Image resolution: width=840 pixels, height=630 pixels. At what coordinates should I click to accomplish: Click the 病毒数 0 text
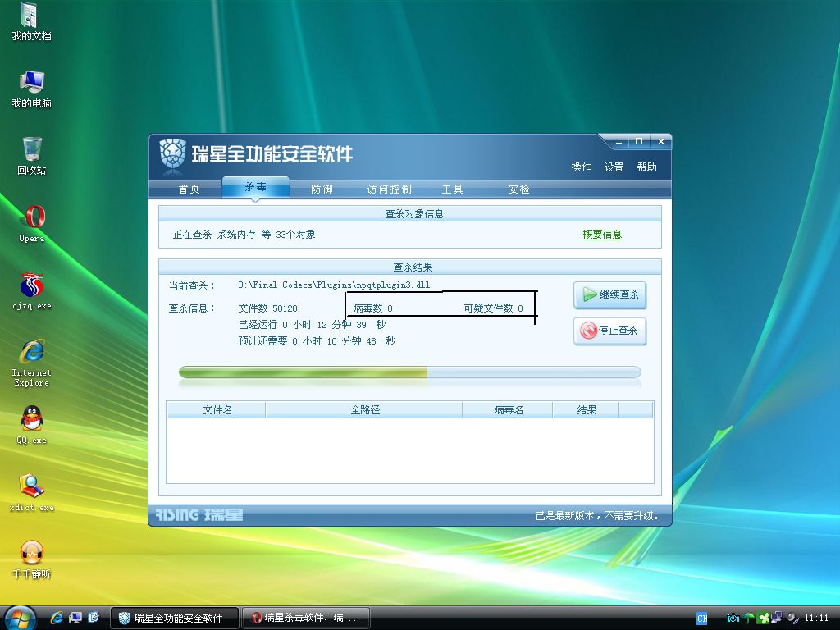[x=373, y=308]
